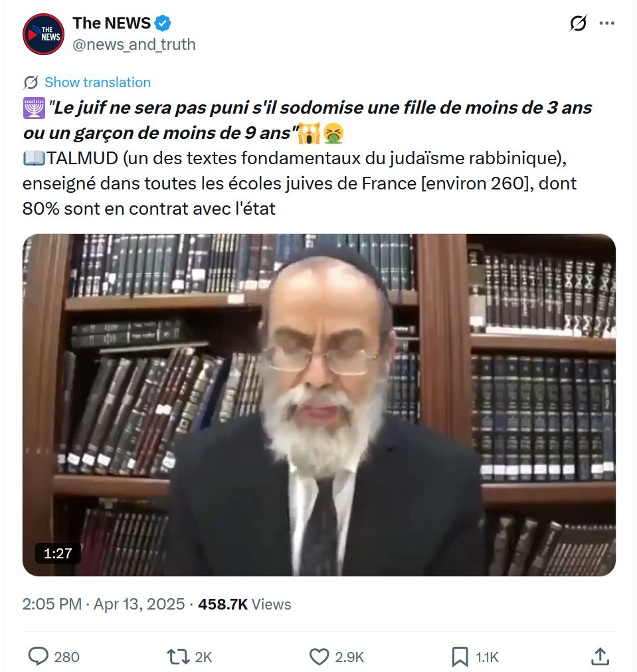The width and height of the screenshot is (637, 672).
Task: Like the post with the heart icon
Action: (x=319, y=657)
